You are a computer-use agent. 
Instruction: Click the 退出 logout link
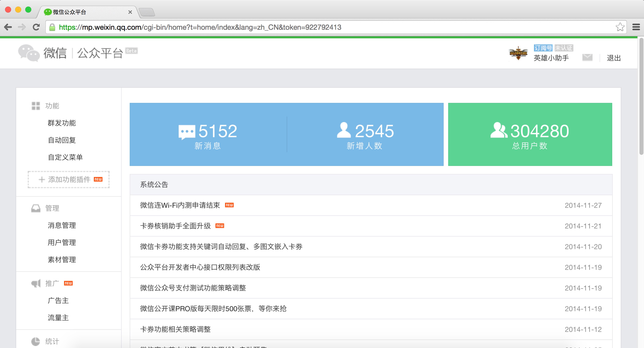coord(614,58)
